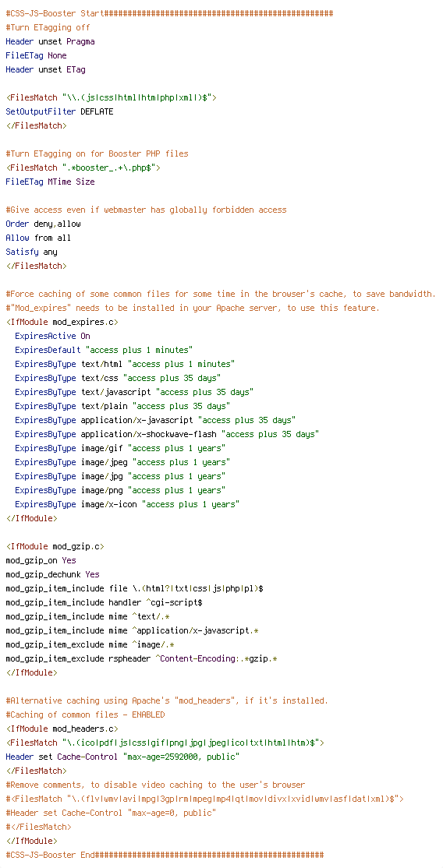This screenshot has height=868, width=443.
Task: Click the 'FileETag None' directive line
Action: pyautogui.click(x=36, y=55)
